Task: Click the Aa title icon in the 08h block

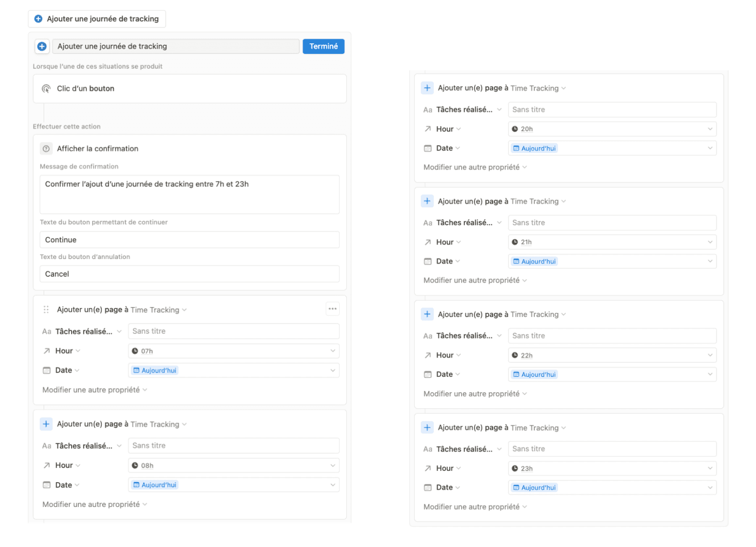Action: point(47,446)
